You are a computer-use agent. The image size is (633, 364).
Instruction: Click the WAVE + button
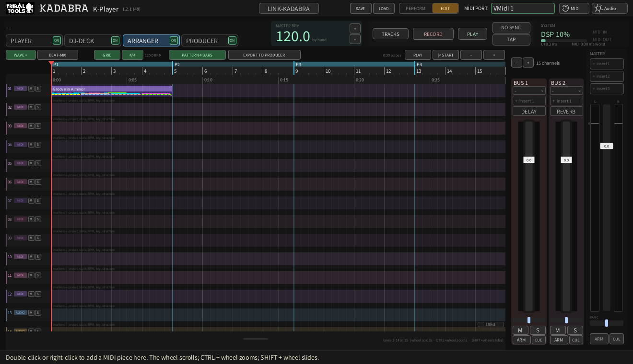point(21,55)
